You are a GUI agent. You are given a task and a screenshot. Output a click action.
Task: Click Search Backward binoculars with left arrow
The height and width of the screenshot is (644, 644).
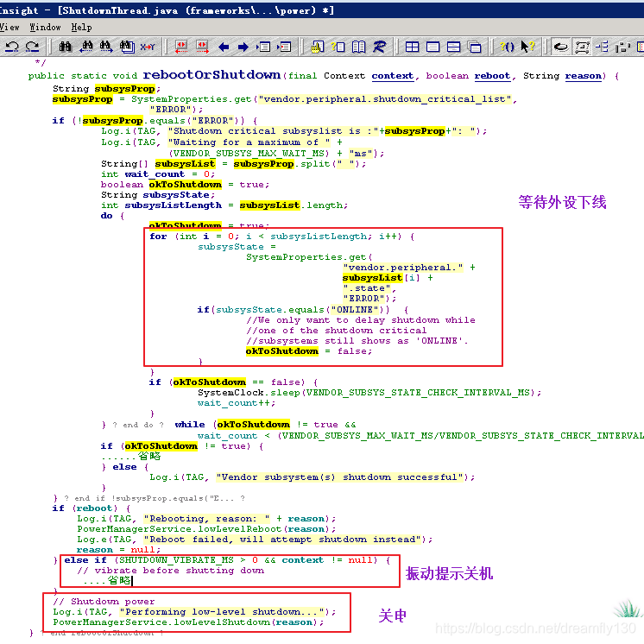[86, 47]
